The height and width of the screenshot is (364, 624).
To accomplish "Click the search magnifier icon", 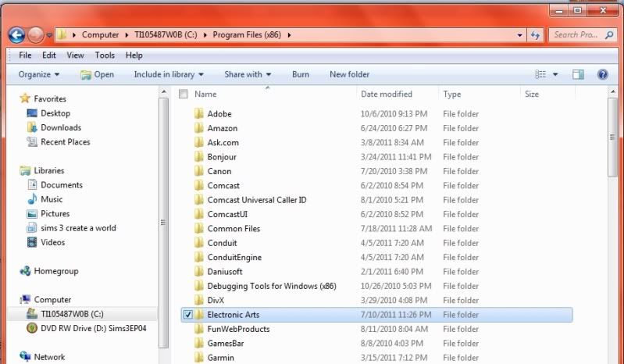I will point(609,35).
